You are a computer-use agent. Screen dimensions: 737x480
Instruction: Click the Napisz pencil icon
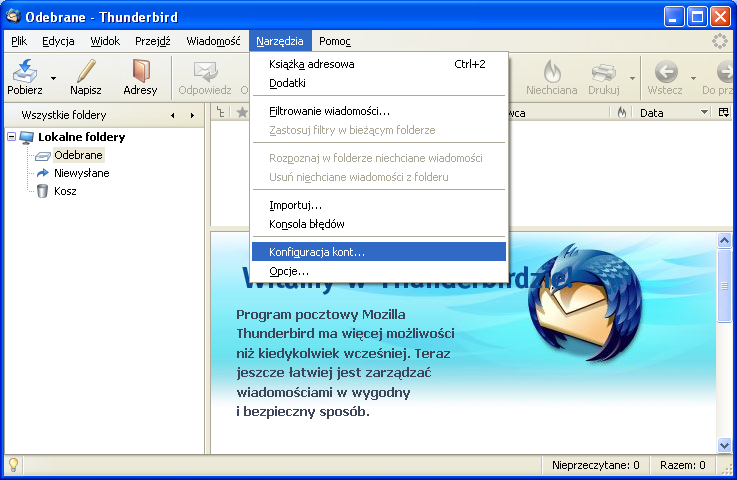coord(86,71)
